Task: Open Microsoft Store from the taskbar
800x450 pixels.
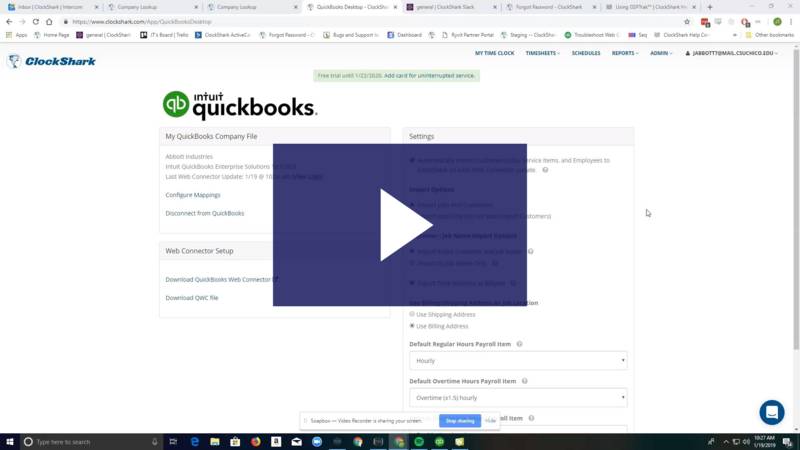Action: tap(235, 442)
